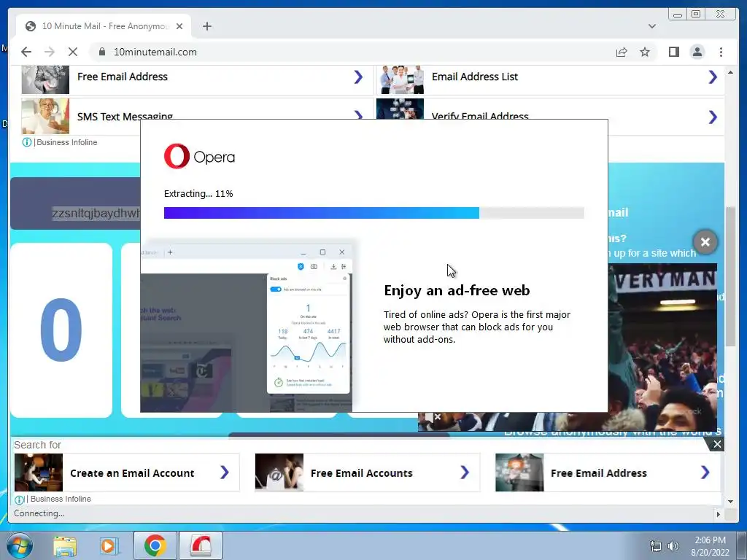
Task: Click the Opera logo in the installer
Action: coord(199,156)
